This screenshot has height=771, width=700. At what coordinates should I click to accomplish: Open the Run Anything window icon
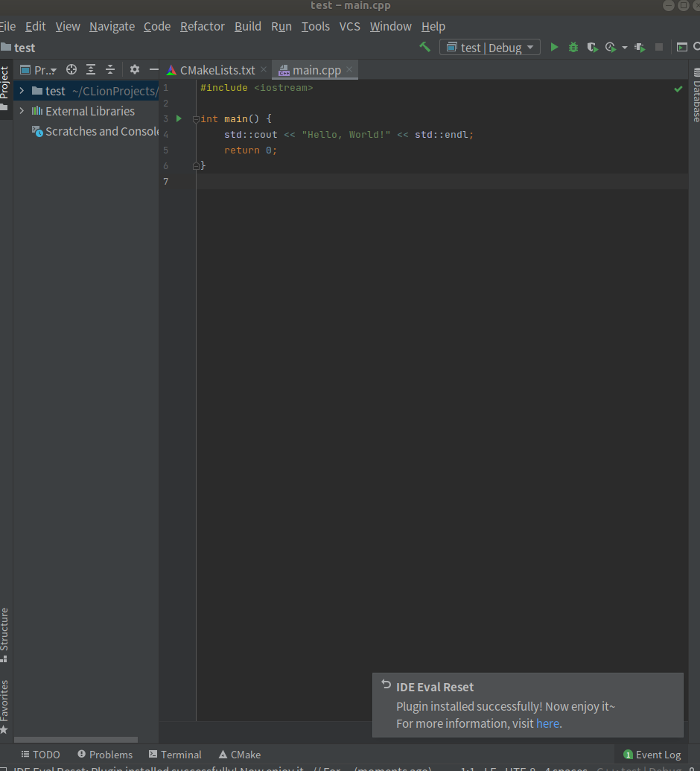pos(682,47)
